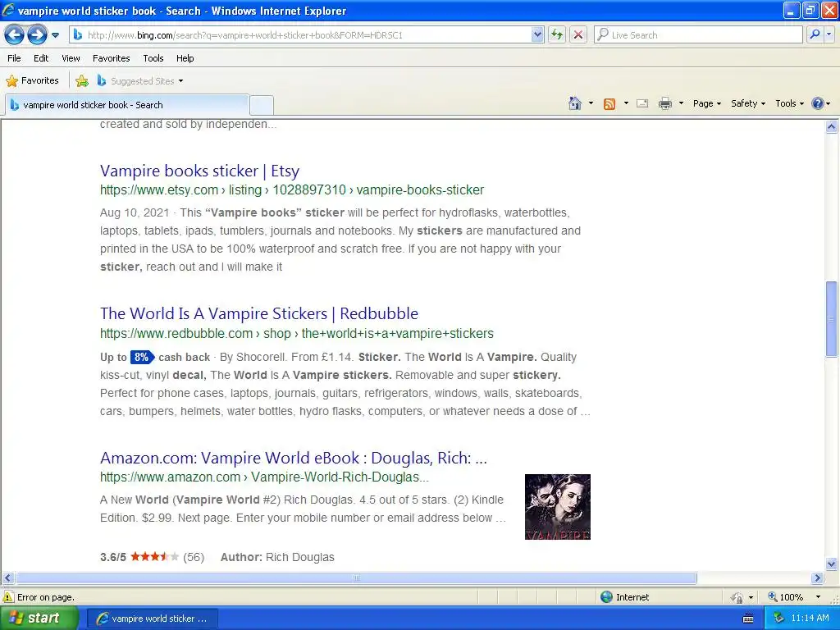Open a new blank tab
This screenshot has height=630, width=840.
262,105
